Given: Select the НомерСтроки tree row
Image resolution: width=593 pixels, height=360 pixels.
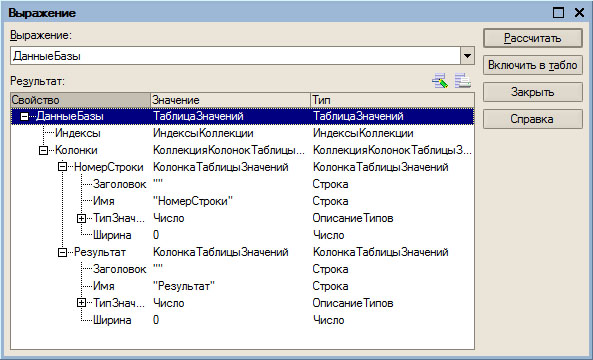Looking at the screenshot, I should (242, 167).
